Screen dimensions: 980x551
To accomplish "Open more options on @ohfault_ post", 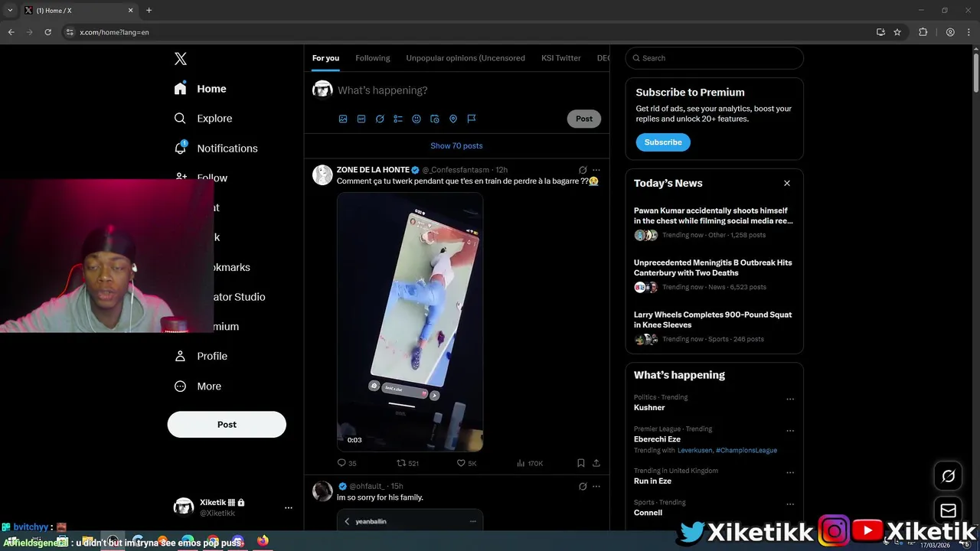I will (596, 486).
